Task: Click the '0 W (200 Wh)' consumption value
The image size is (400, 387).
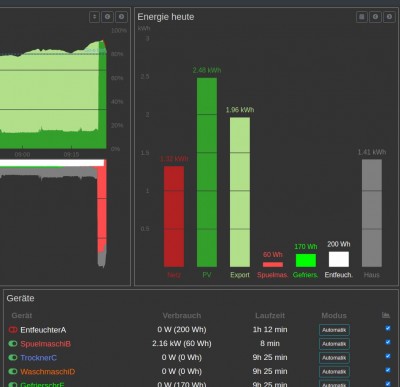Action: point(182,330)
